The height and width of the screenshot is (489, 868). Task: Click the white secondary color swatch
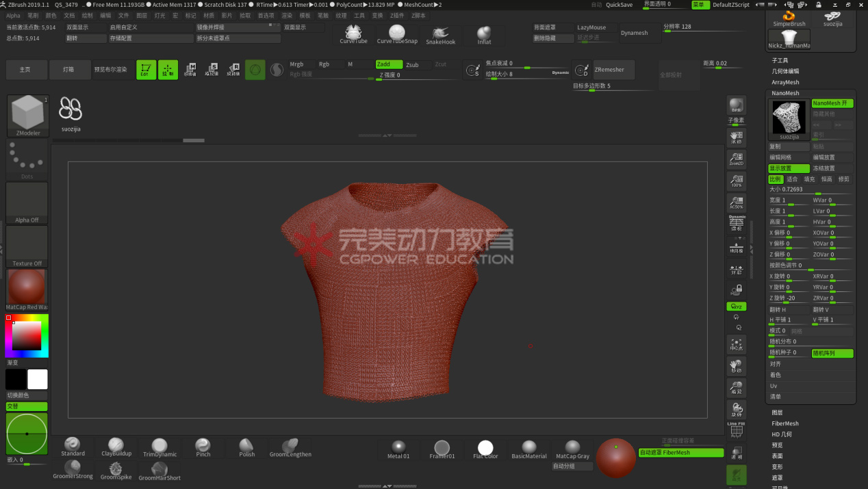pyautogui.click(x=38, y=380)
